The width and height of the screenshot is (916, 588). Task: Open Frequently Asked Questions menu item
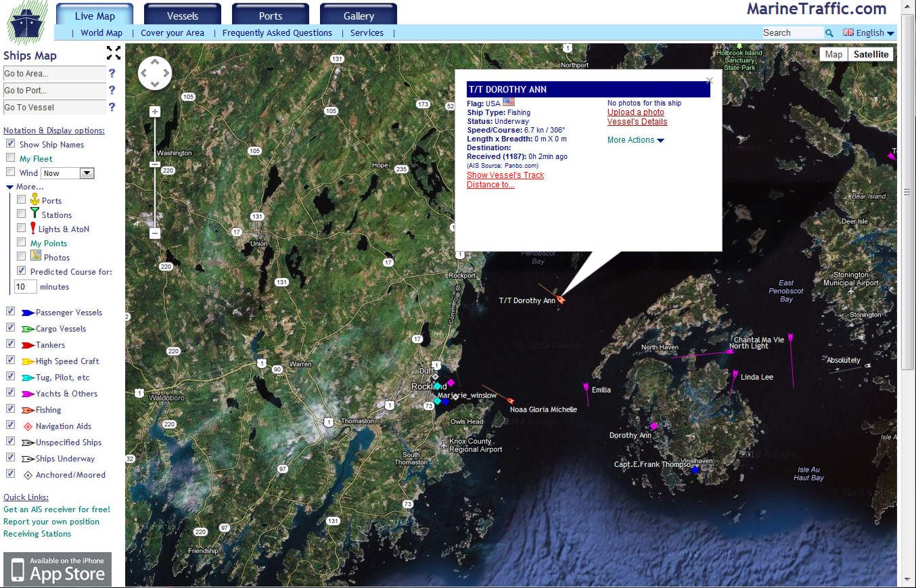point(277,32)
